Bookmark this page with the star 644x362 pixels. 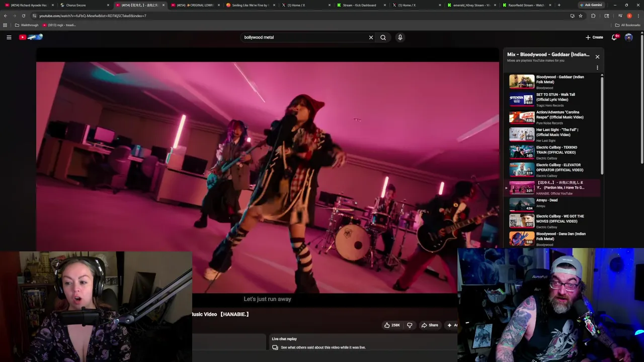click(580, 16)
